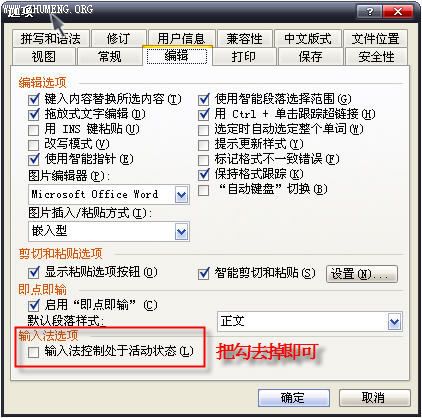This screenshot has width=422, height=418.
Task: Confirm with 确定 button
Action: (x=294, y=398)
